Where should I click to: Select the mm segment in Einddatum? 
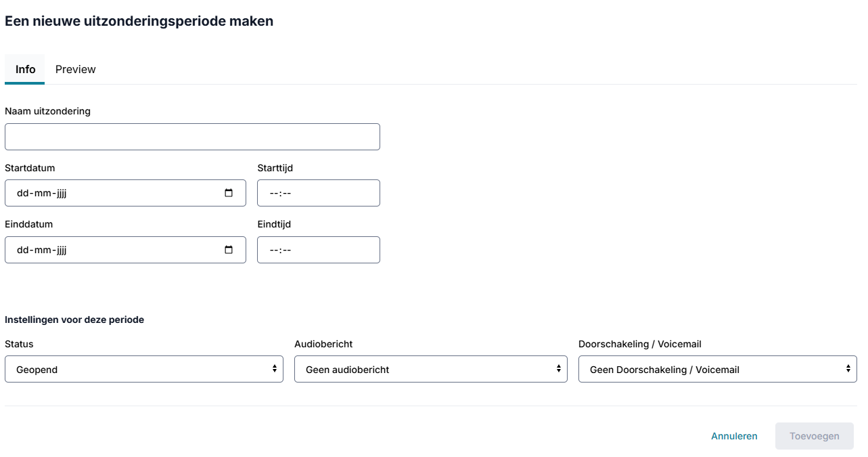41,250
